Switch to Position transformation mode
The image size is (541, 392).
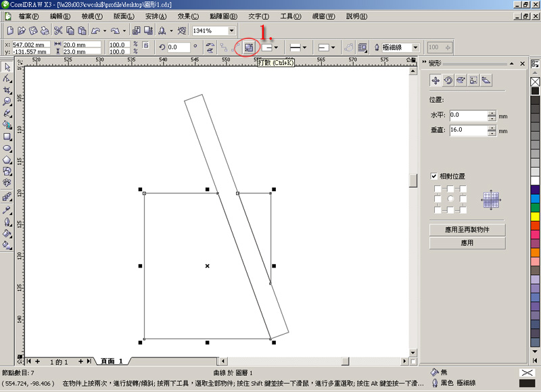pos(436,80)
